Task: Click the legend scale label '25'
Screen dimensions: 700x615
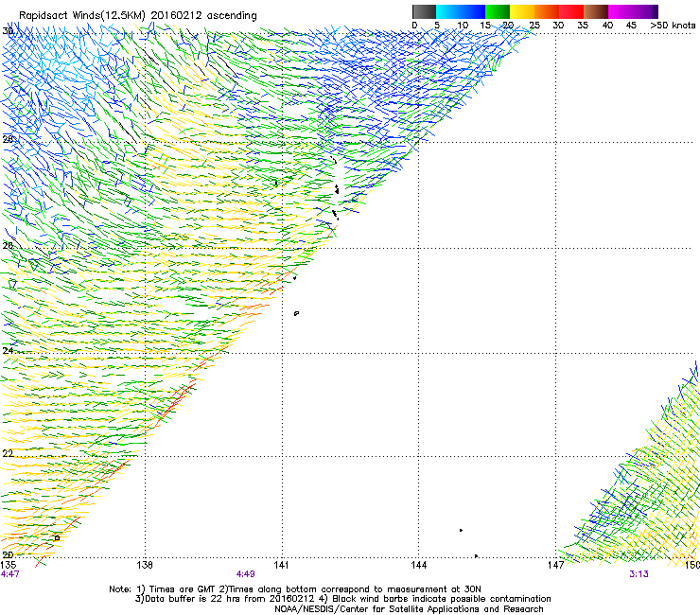Action: pos(534,25)
